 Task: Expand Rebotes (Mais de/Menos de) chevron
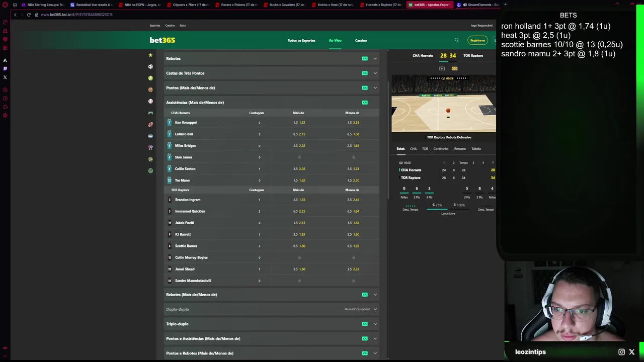pyautogui.click(x=375, y=295)
